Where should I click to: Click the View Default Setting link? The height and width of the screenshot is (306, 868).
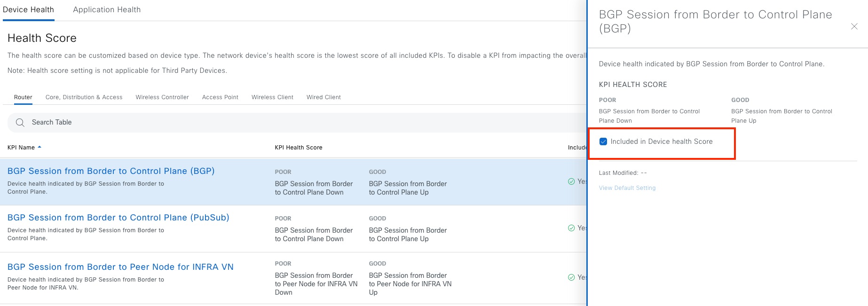627,188
